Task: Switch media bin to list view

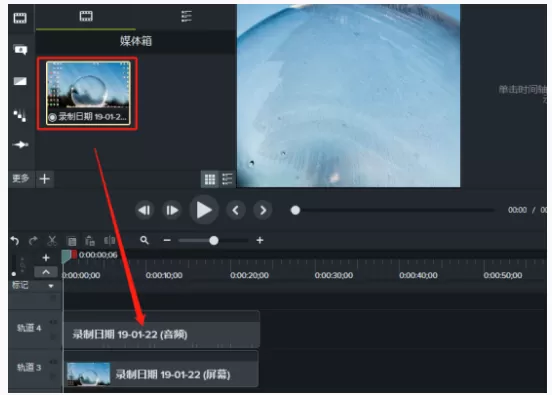Action: tap(227, 179)
